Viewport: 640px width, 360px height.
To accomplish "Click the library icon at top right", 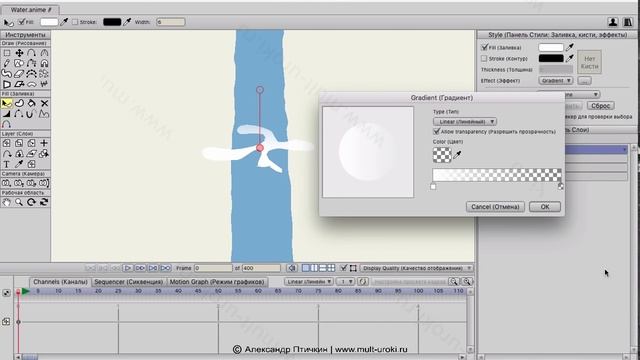I will tap(628, 22).
